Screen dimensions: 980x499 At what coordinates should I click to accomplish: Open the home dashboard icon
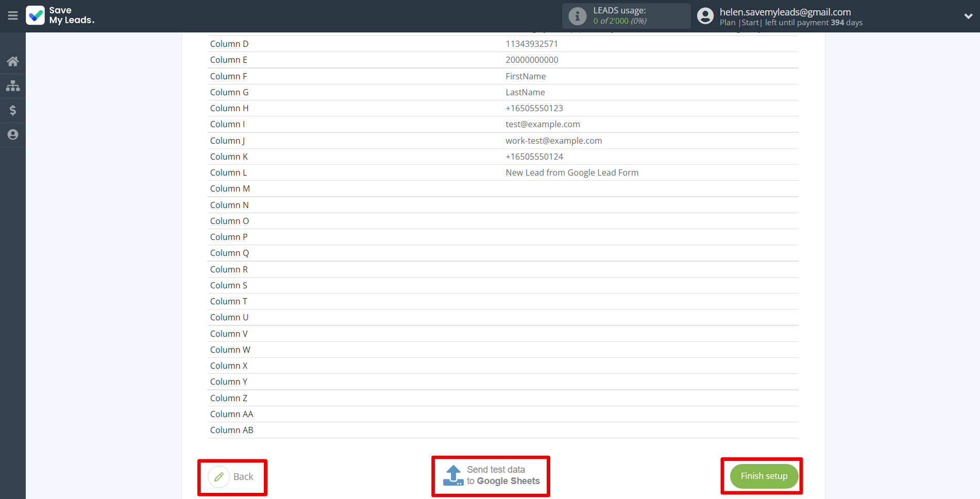pyautogui.click(x=13, y=61)
